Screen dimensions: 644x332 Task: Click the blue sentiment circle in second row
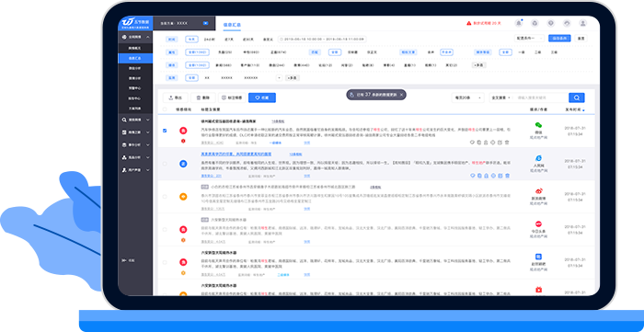183,164
